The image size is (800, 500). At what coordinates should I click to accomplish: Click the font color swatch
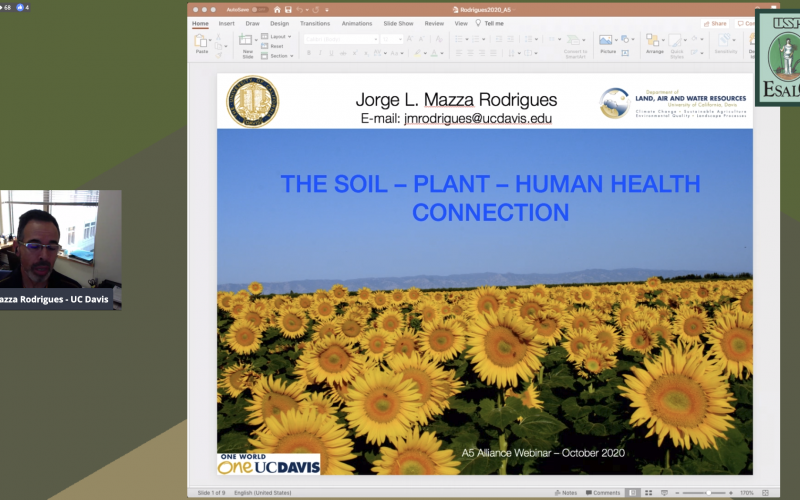click(434, 53)
